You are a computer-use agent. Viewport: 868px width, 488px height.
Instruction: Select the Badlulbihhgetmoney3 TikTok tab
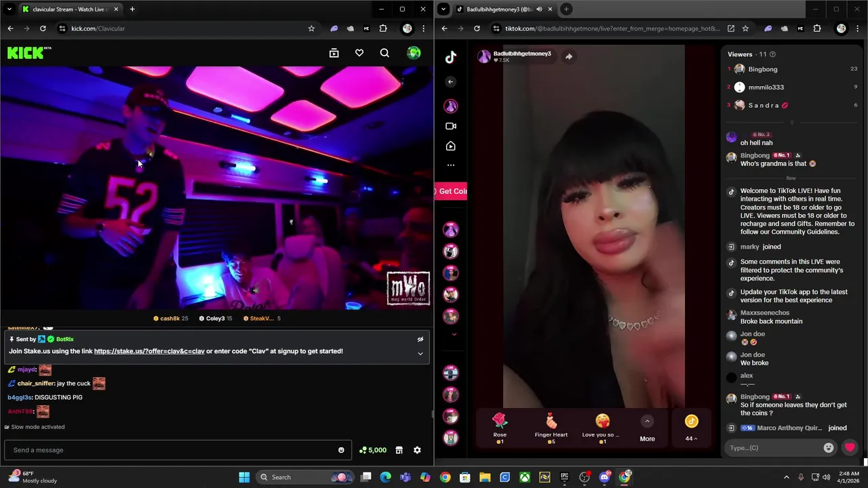tap(505, 9)
